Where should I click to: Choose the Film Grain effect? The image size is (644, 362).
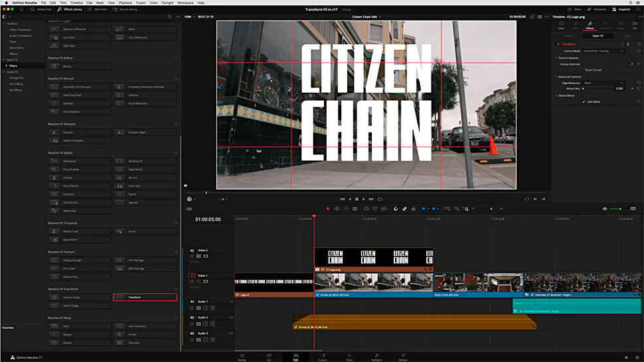79,269
